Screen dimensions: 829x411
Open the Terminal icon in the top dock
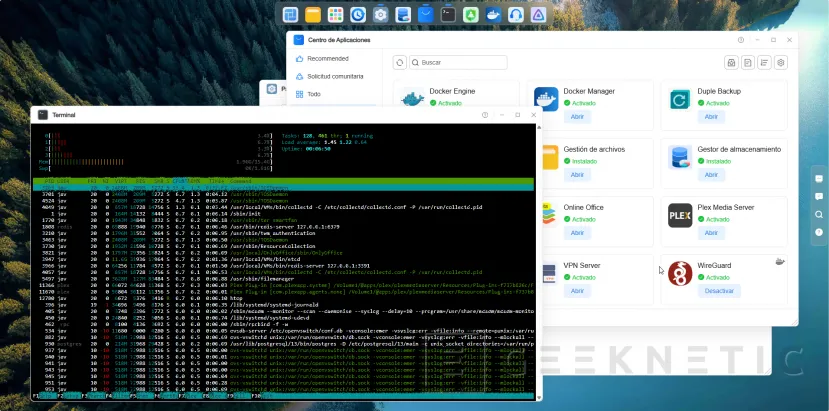click(x=447, y=15)
